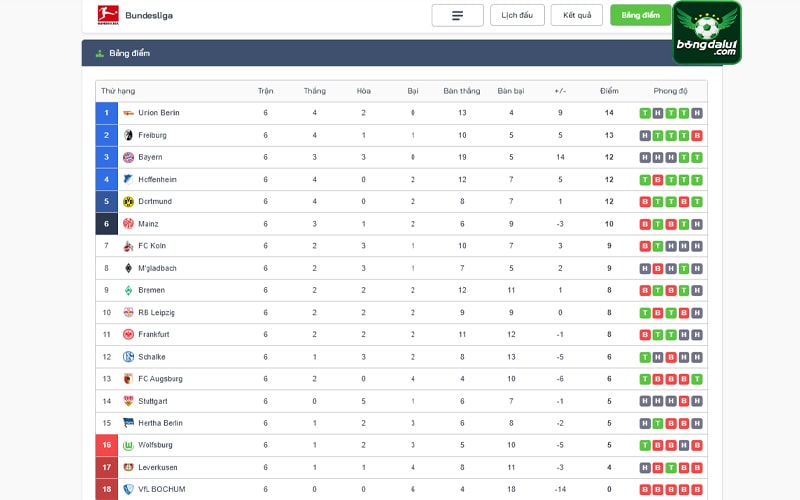Click Freiburg club crest

pyautogui.click(x=129, y=135)
